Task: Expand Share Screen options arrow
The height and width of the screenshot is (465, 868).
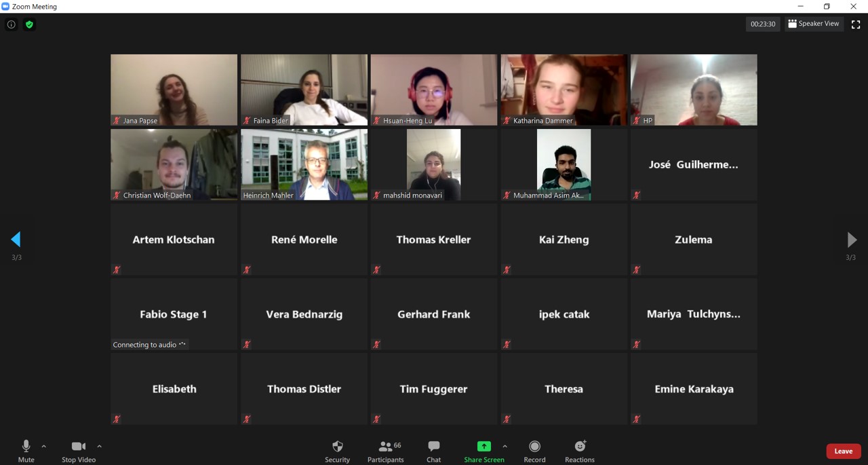Action: [505, 447]
